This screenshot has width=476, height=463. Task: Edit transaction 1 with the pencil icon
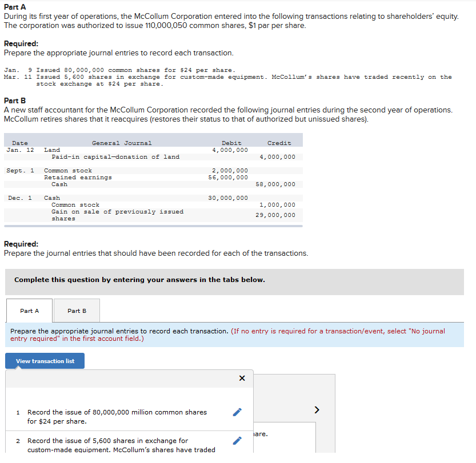coord(237,412)
